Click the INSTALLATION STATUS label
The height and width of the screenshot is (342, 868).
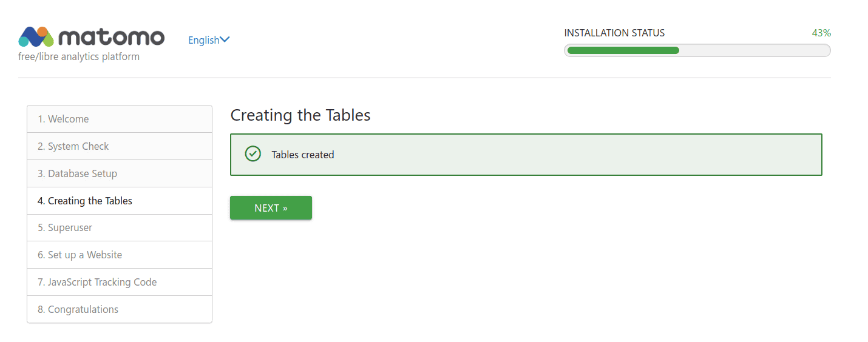(x=614, y=33)
